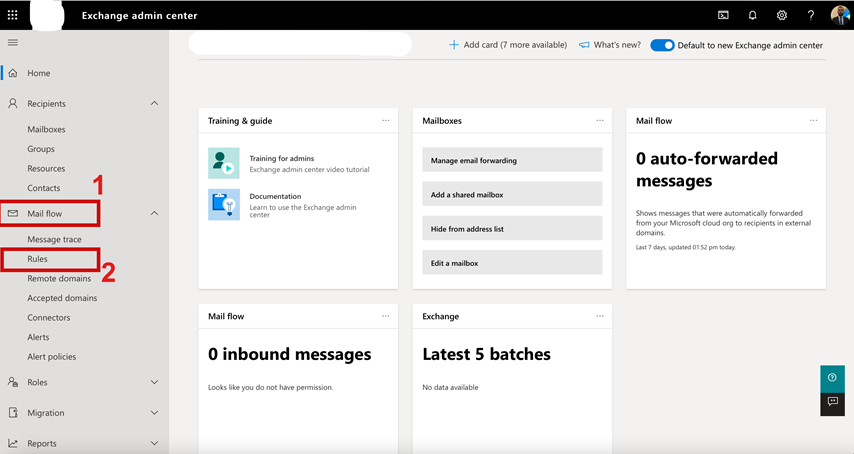Collapse the Recipients section chevron
Image resolution: width=854 pixels, height=454 pixels.
coord(155,103)
